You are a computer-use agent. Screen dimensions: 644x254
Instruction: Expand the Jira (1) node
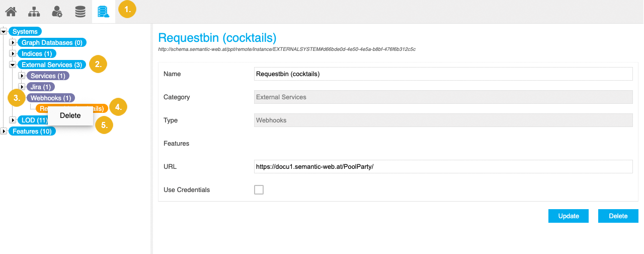[x=22, y=87]
